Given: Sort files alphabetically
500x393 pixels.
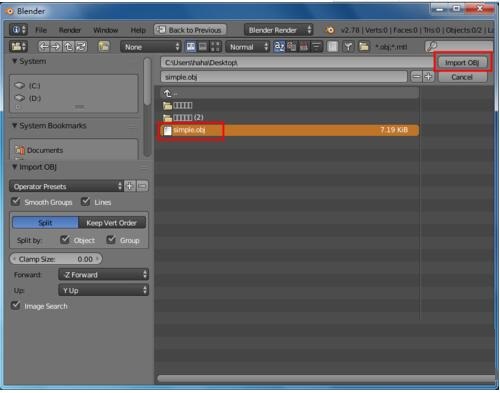Looking at the screenshot, I should coord(279,47).
